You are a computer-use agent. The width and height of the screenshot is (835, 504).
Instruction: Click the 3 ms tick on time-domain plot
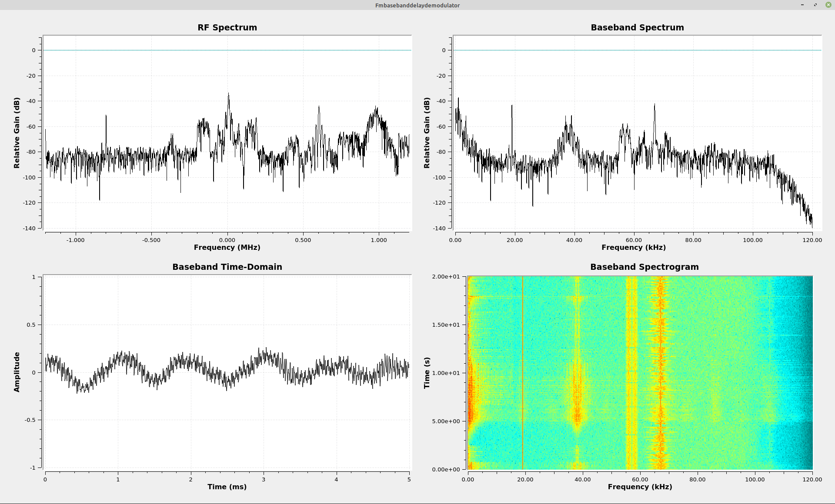click(x=264, y=479)
